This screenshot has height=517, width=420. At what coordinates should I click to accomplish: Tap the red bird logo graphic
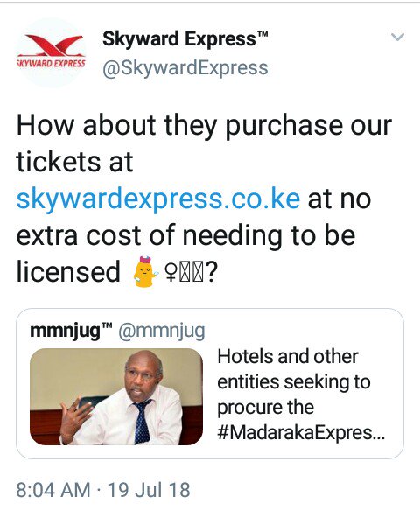[x=54, y=45]
